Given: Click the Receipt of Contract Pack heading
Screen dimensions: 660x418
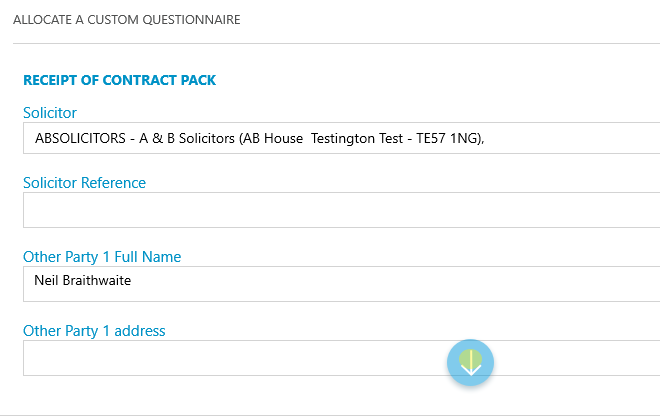Looking at the screenshot, I should [120, 80].
